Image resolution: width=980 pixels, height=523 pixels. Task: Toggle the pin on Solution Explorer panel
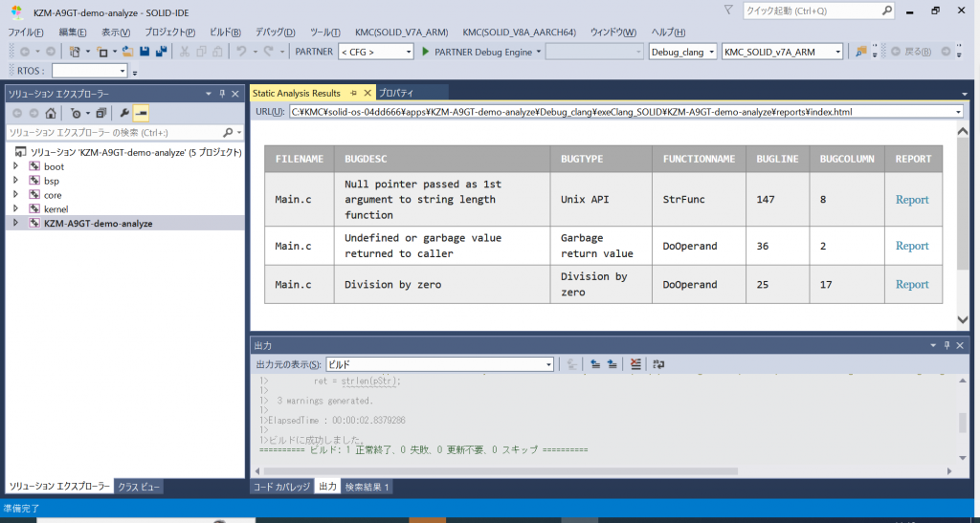tap(222, 94)
